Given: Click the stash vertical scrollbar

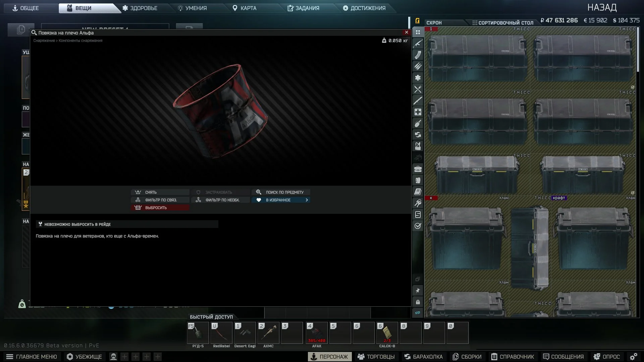Looking at the screenshot, I should 638,50.
